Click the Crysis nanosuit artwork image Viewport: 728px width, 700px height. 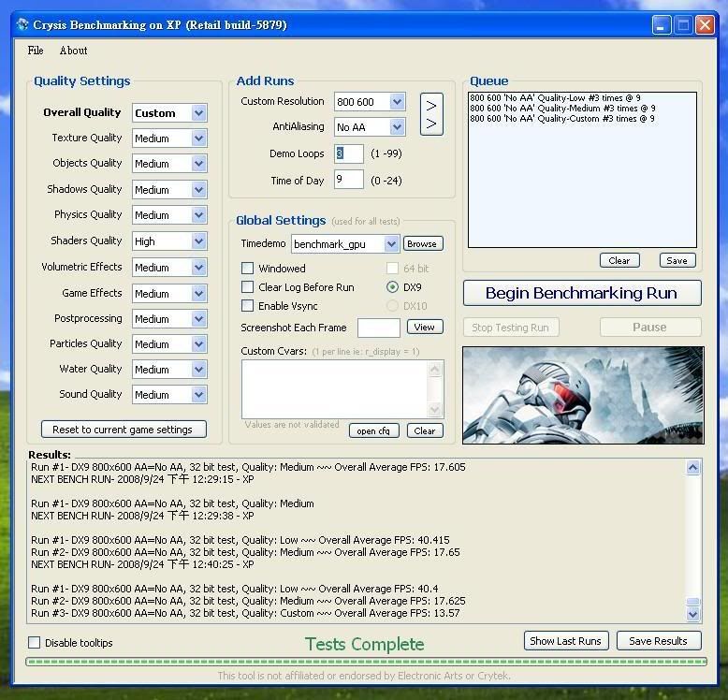583,395
